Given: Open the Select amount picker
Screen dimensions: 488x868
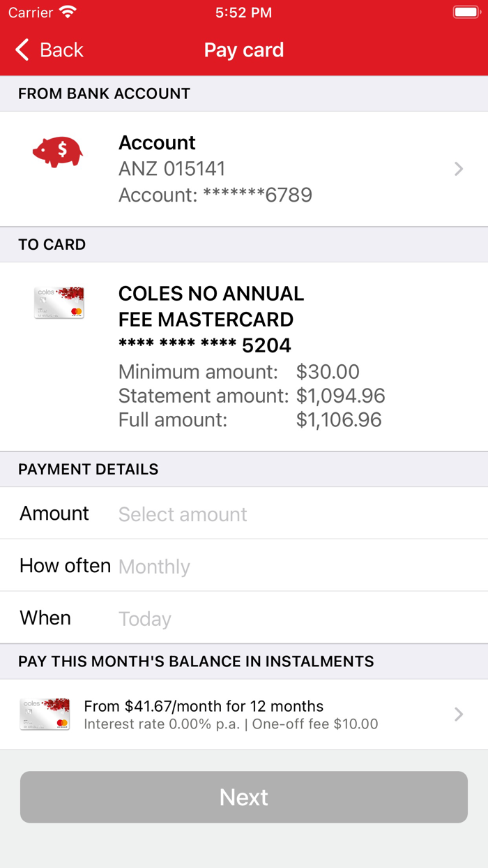Looking at the screenshot, I should (183, 514).
